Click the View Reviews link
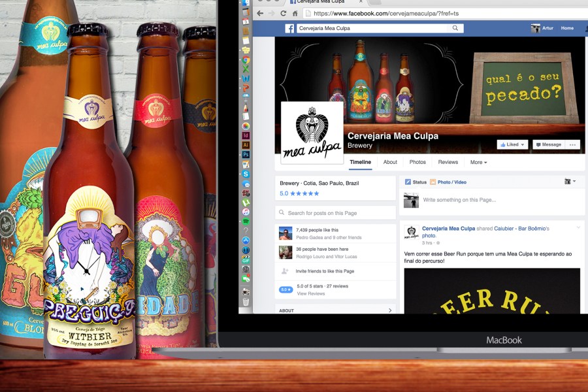Screen dimensions: 588x392 310,294
